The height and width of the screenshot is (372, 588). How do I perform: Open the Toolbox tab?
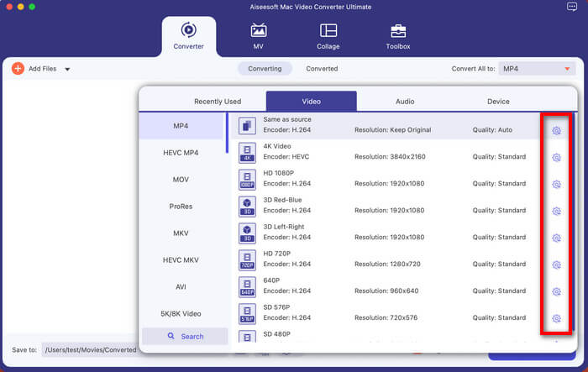[398, 36]
